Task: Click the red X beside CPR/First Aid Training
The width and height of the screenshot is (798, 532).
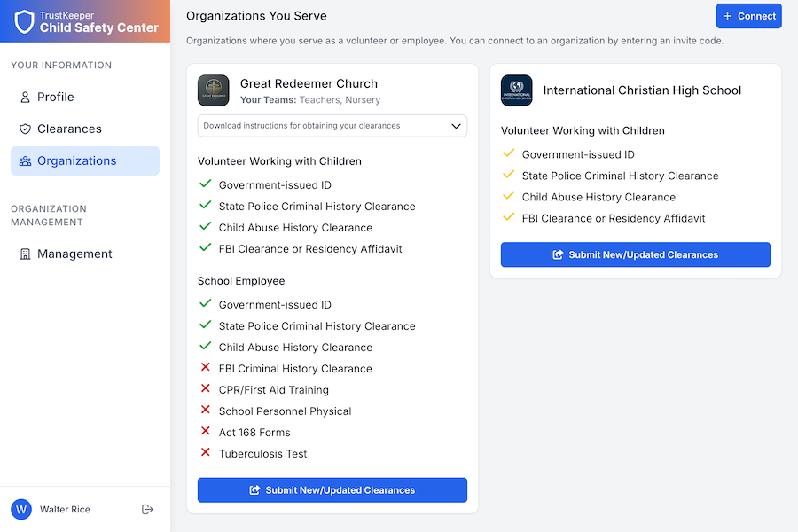Action: (x=206, y=389)
